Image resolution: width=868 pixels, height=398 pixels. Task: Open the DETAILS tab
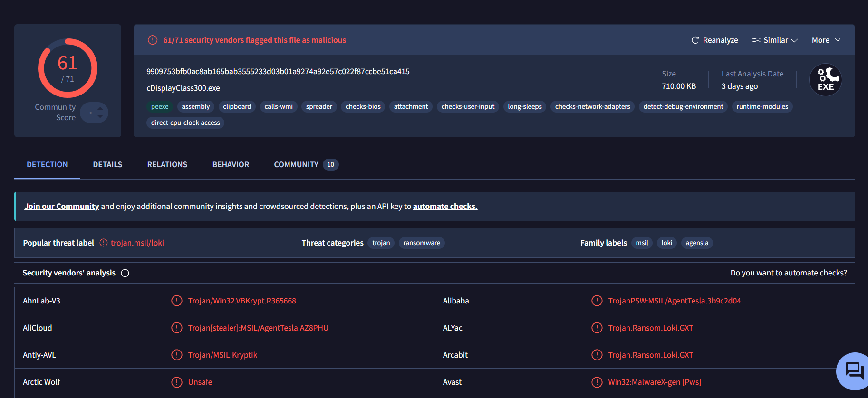click(107, 164)
